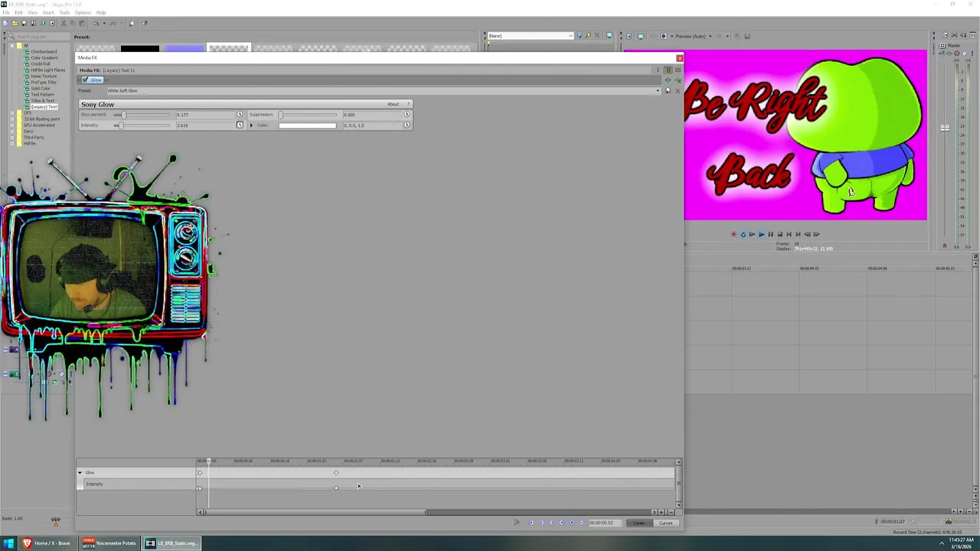Click the What's This help icon
This screenshot has width=980, height=551.
(x=145, y=23)
